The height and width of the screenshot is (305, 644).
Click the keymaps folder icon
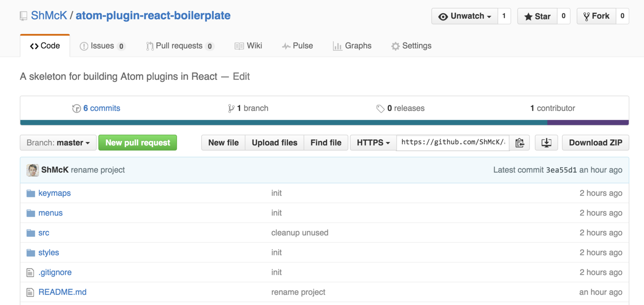(31, 193)
